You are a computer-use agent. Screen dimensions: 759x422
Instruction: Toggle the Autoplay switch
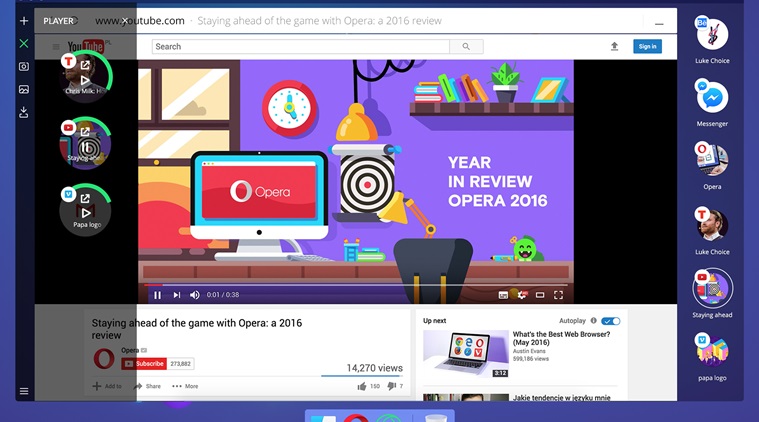tap(610, 321)
